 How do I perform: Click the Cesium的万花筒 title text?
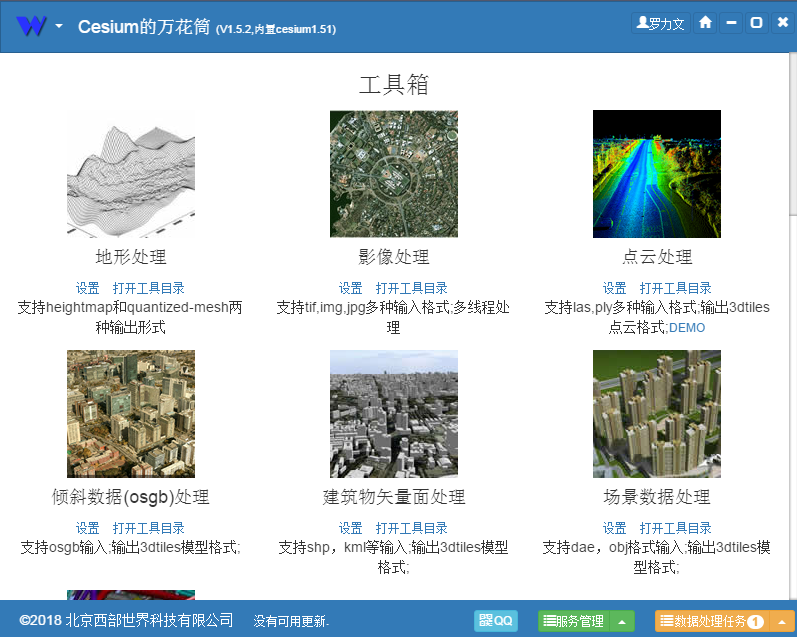[x=144, y=26]
